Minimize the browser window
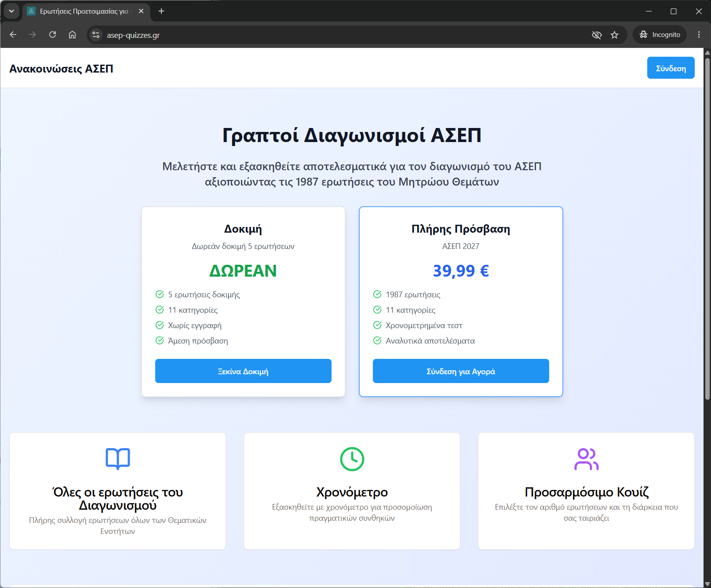The width and height of the screenshot is (711, 588). tap(649, 11)
